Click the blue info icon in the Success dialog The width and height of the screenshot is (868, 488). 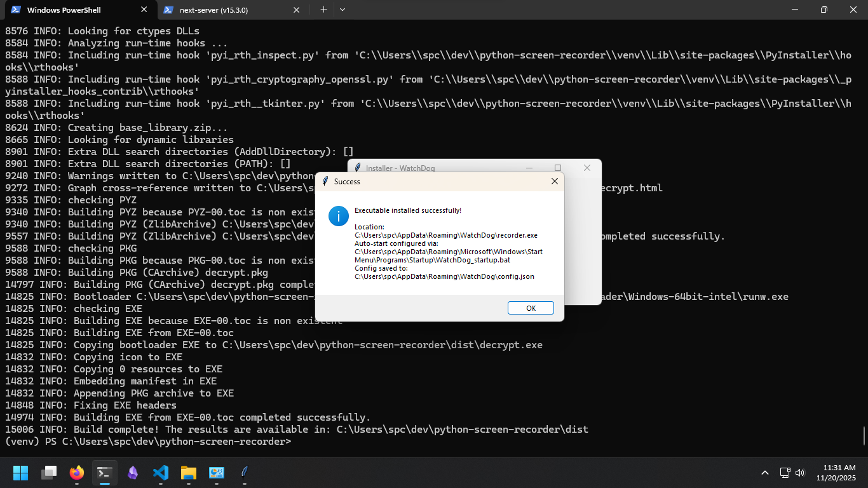click(x=338, y=216)
